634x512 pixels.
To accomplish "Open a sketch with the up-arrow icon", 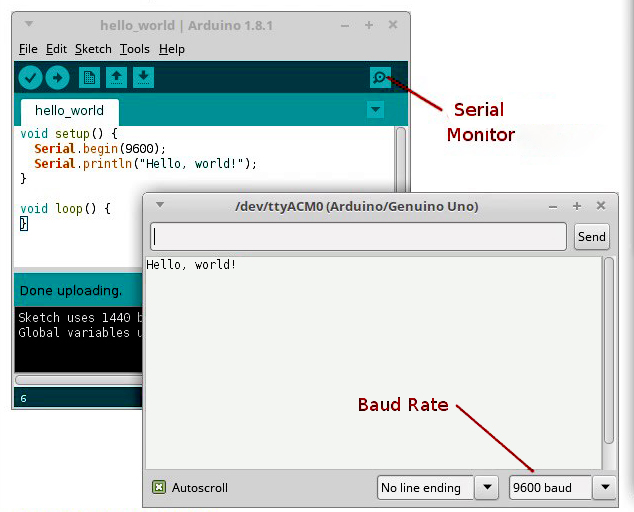I will click(x=116, y=77).
